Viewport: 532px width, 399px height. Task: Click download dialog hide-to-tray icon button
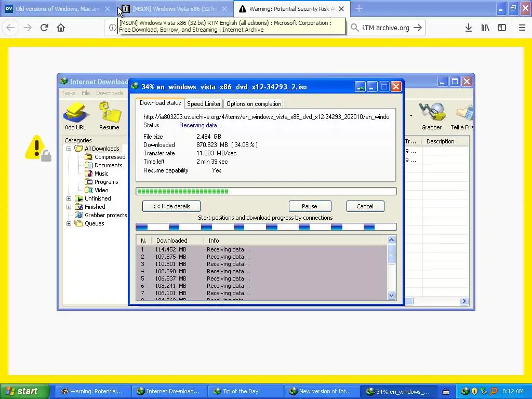[x=360, y=87]
